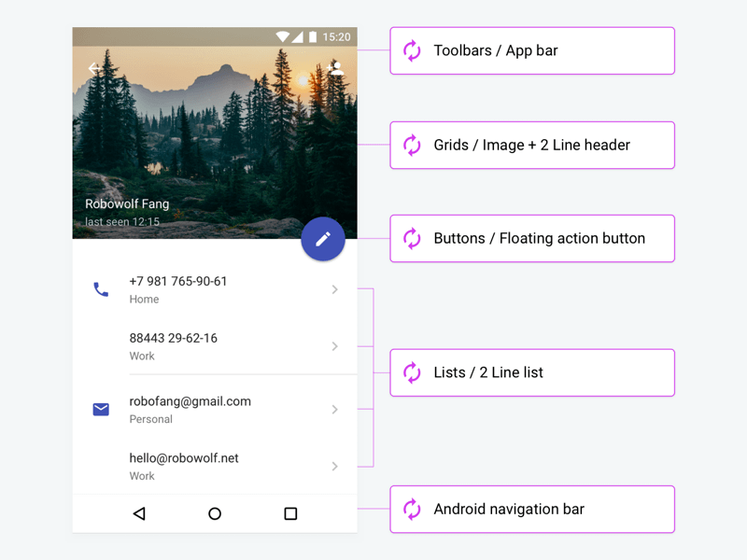This screenshot has height=560, width=747.
Task: Click swap icon beside Lists / 2 Line list
Action: click(412, 372)
